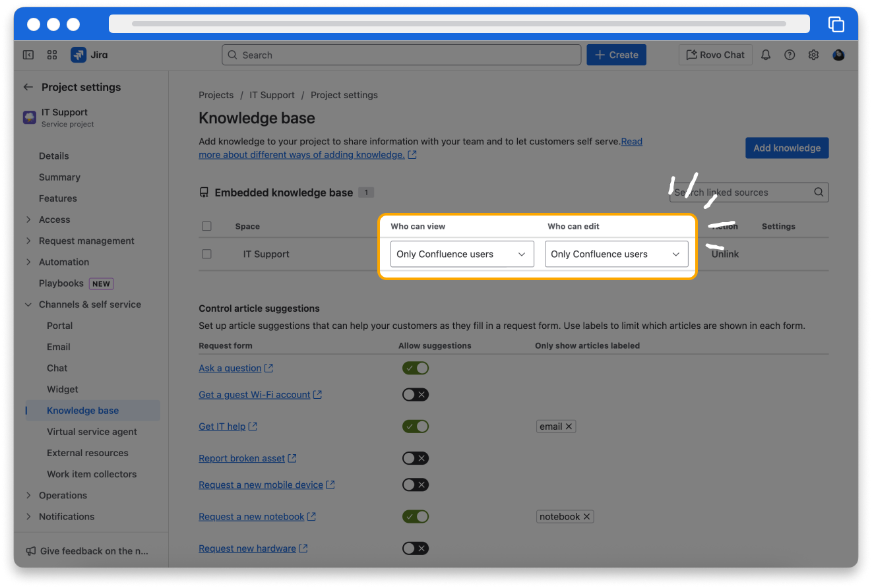Disable suggestions for Ask a question
The width and height of the screenshot is (872, 588).
point(416,368)
